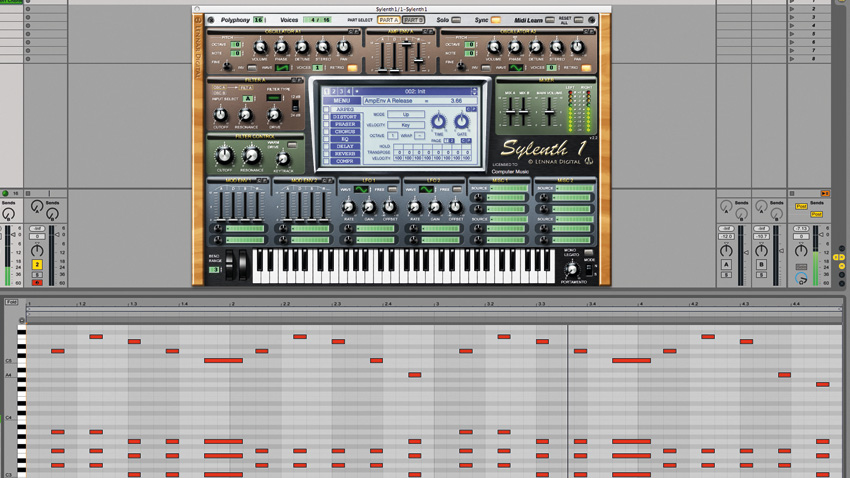
Task: Click the track 2 activator button
Action: (x=37, y=264)
